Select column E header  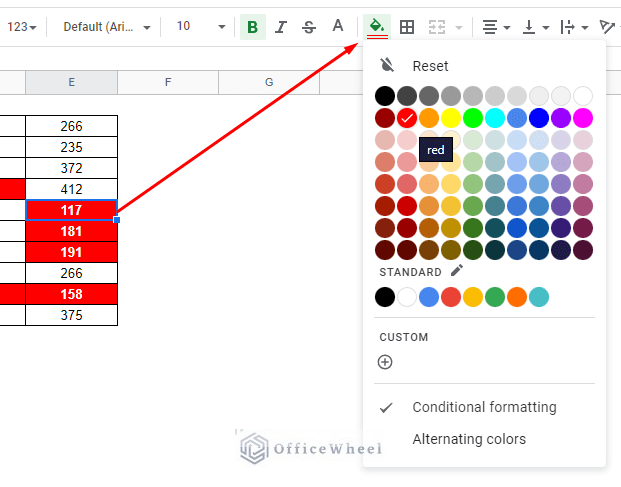pyautogui.click(x=71, y=82)
